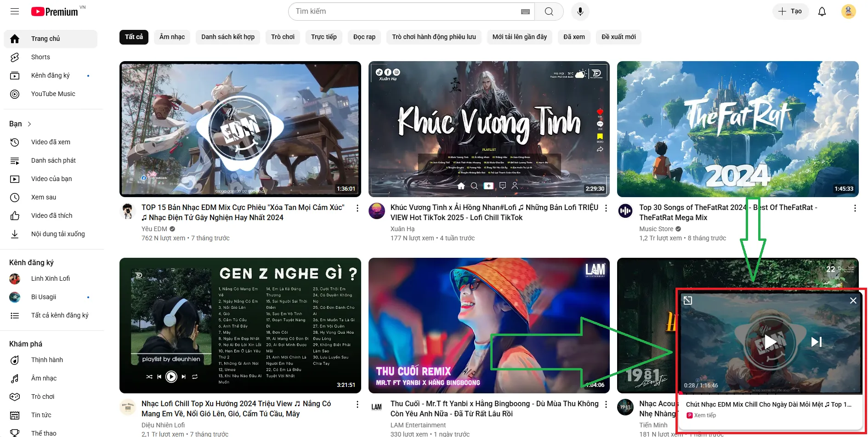
Task: Open the TheFatRat 2024 video thumbnail
Action: coord(738,129)
